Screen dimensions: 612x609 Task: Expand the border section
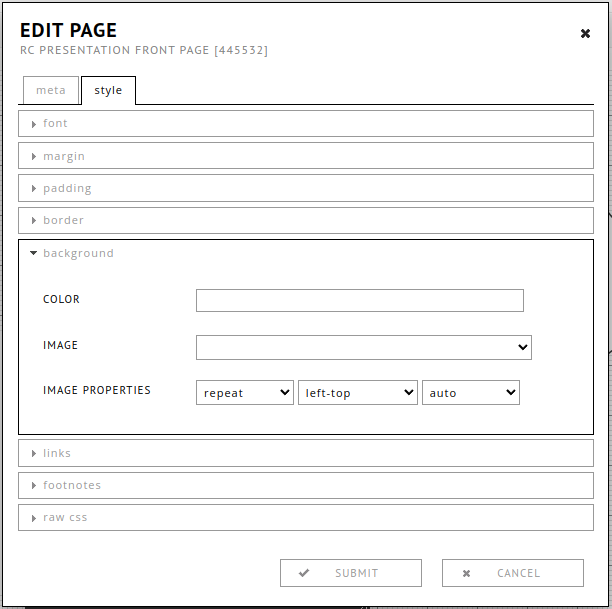point(63,220)
